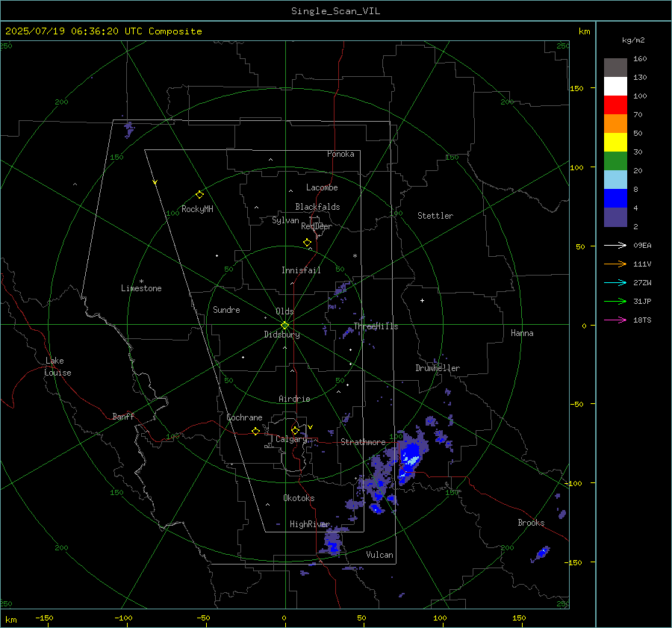Click the magenta 18TS arrow icon
672x628 pixels.
(615, 320)
